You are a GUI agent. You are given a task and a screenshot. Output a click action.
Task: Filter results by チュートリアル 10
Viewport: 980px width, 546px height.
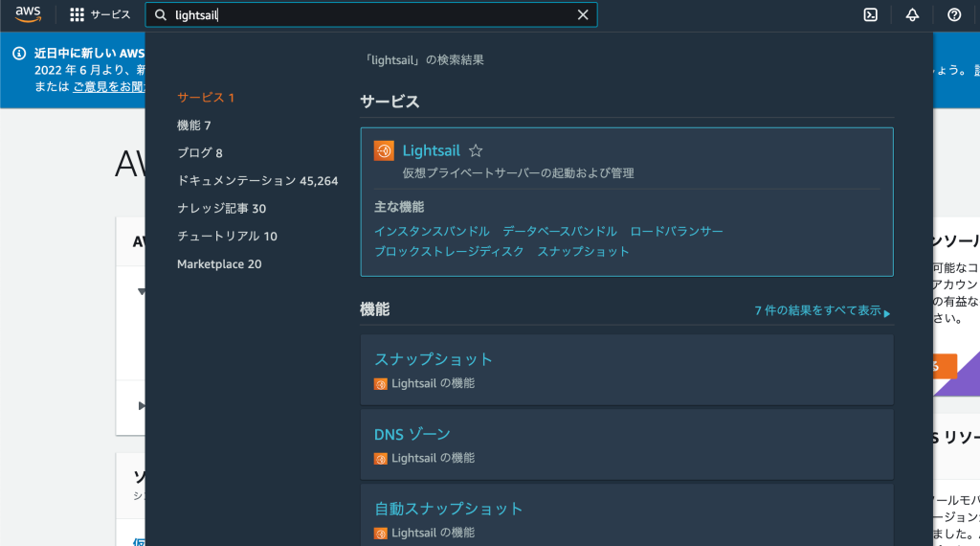click(227, 237)
